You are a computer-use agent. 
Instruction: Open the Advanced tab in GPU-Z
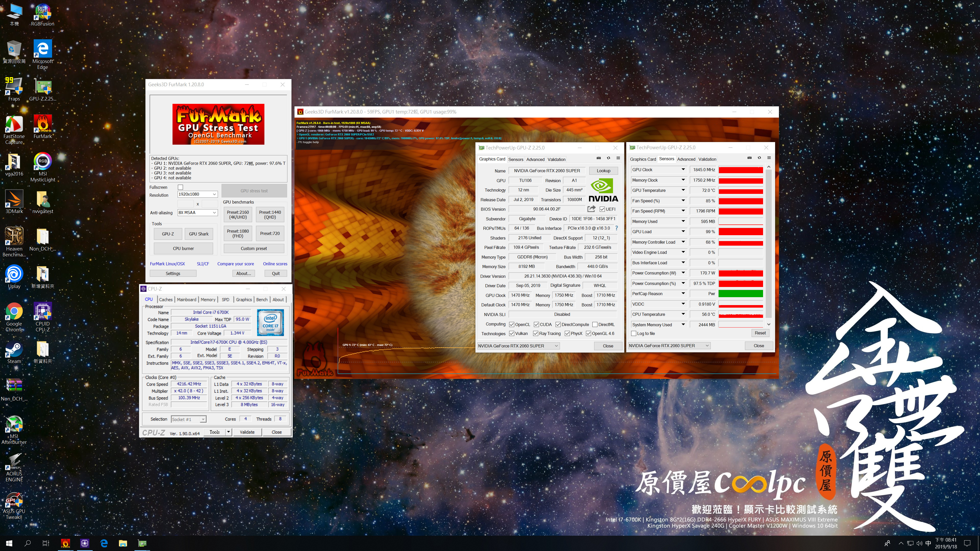(x=535, y=159)
